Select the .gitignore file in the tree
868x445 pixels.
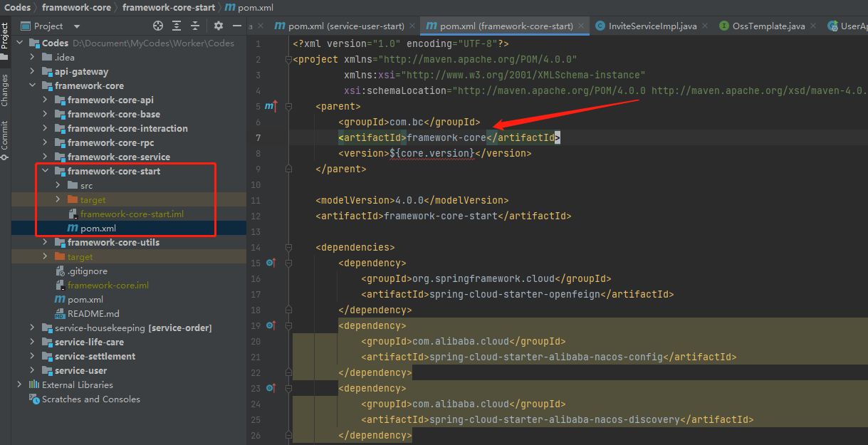[88, 271]
